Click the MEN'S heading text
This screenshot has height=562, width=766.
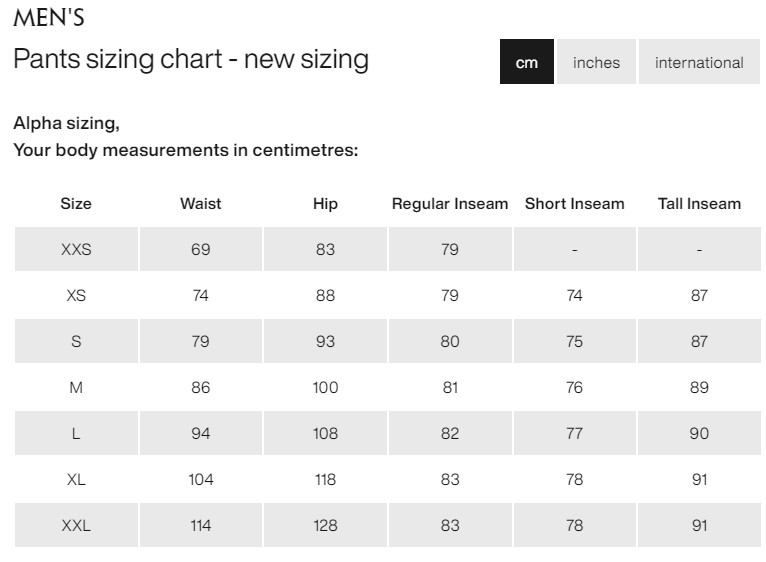click(x=49, y=17)
